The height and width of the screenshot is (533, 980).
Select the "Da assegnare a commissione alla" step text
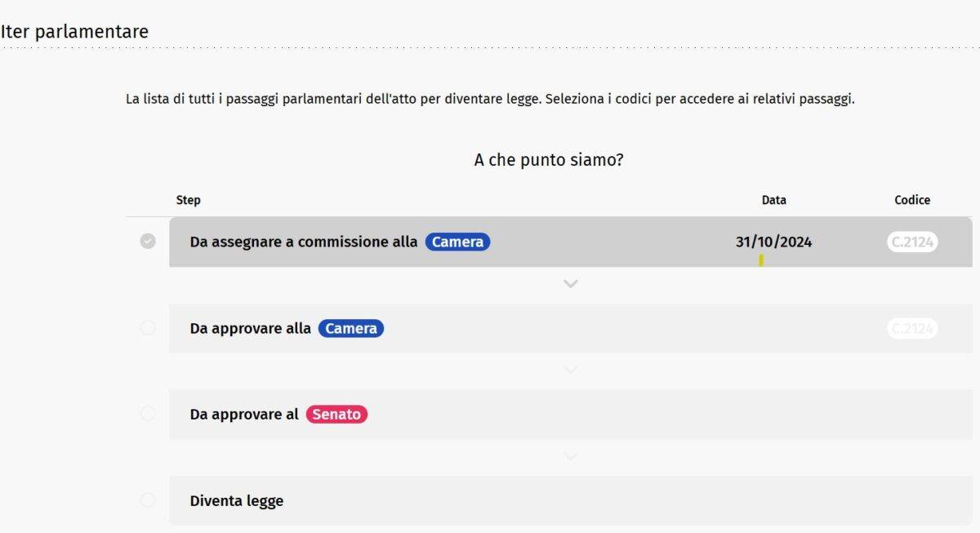(x=304, y=242)
